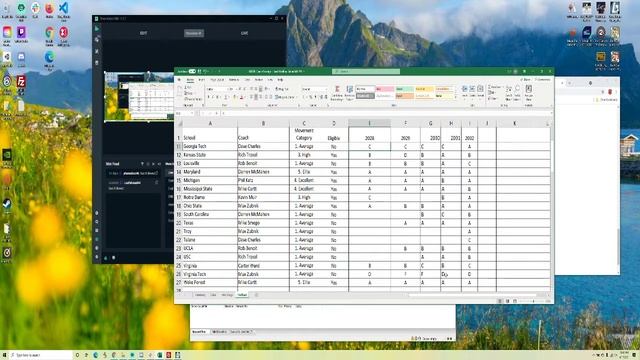Open the File tab in Excel
This screenshot has width=640, height=360.
coord(179,80)
